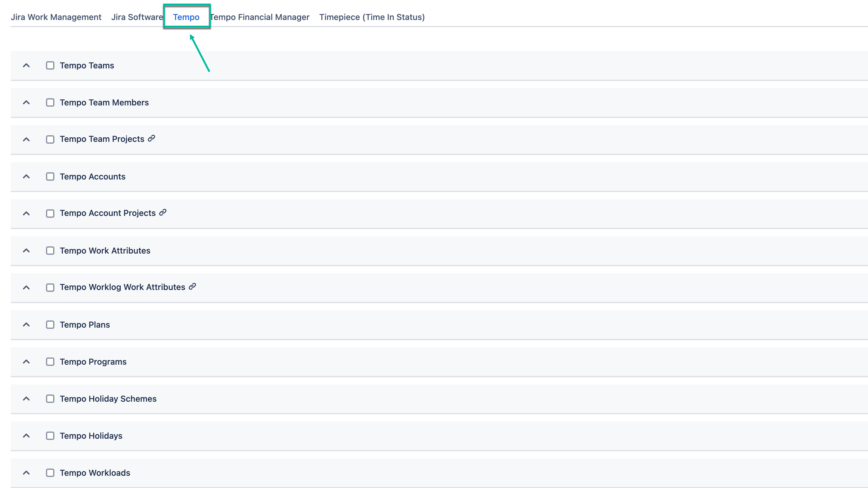Open the Timepiece (Time In Status) tab

click(x=372, y=17)
